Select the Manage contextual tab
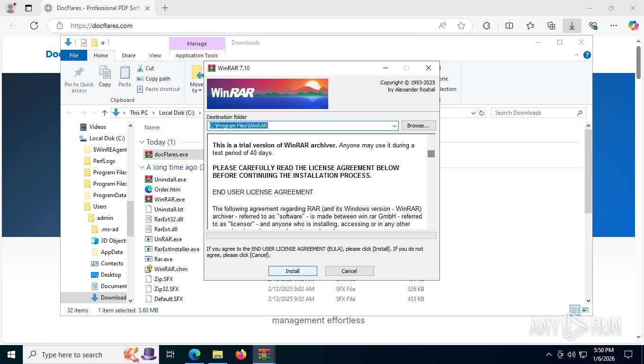644x364 pixels. pyautogui.click(x=197, y=43)
